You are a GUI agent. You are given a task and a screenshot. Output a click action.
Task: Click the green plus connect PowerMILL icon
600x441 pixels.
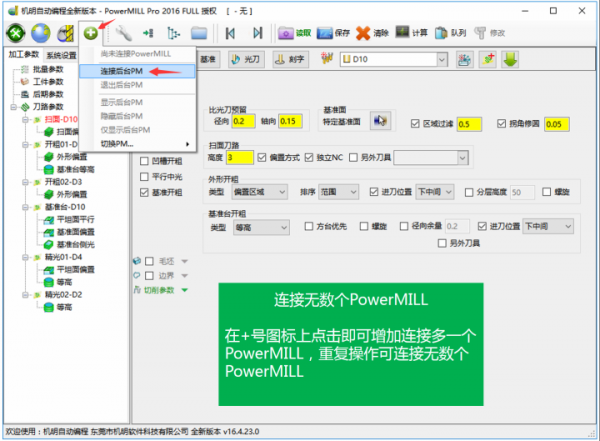click(91, 33)
